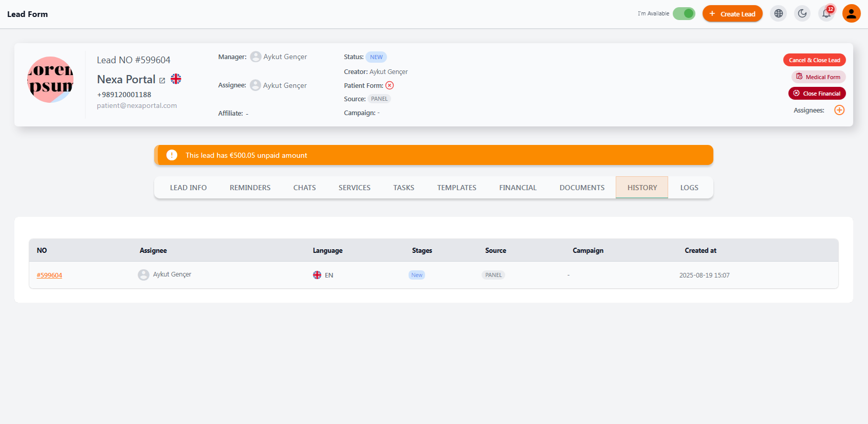Select the Logs tab

(689, 188)
